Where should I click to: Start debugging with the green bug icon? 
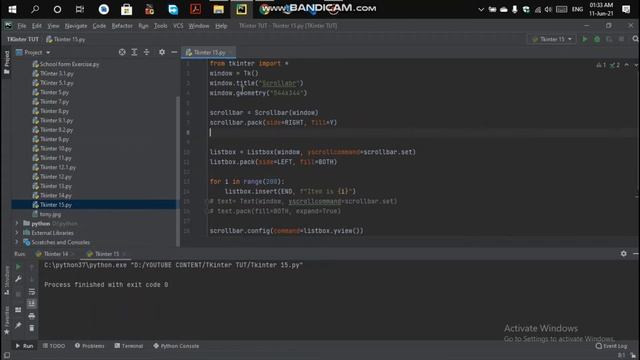[597, 39]
